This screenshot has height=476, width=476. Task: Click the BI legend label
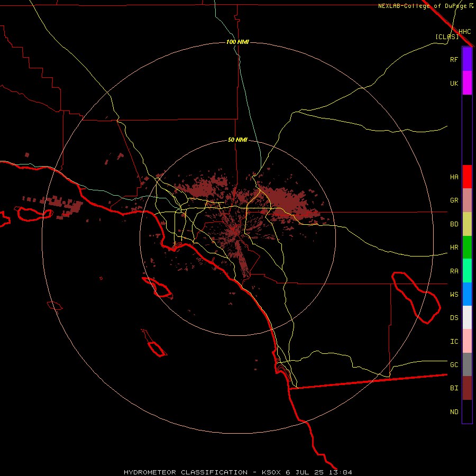click(454, 388)
